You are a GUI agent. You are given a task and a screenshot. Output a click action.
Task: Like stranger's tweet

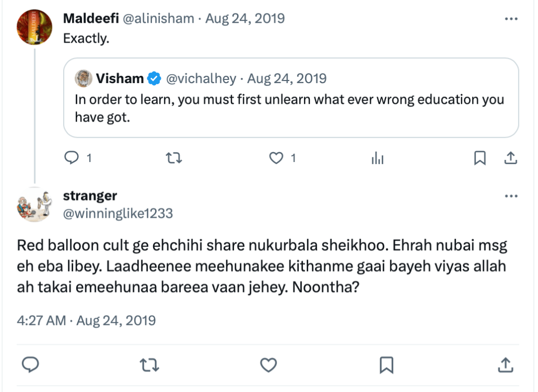[269, 364]
